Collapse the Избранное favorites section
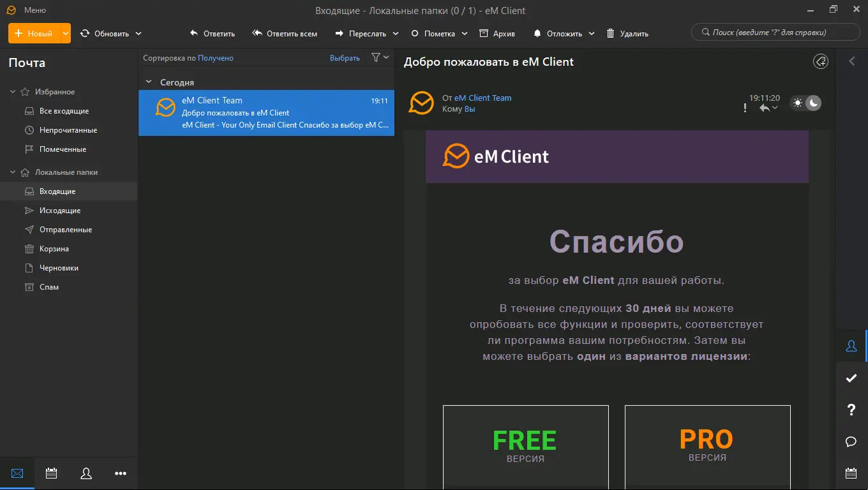The image size is (868, 490). (x=13, y=92)
